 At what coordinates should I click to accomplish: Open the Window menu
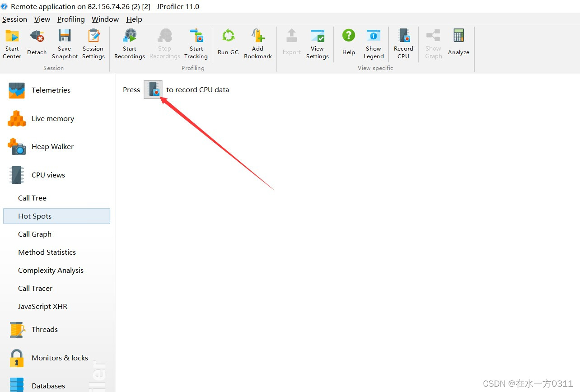point(105,19)
